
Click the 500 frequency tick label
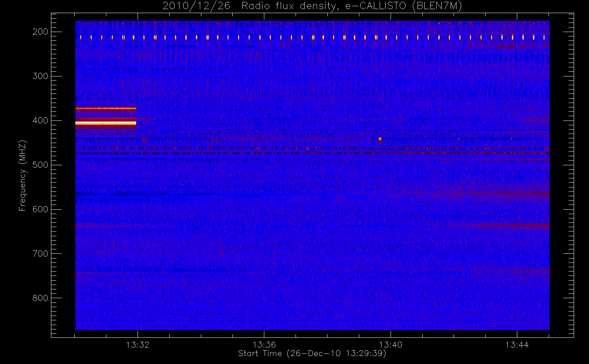coord(40,165)
